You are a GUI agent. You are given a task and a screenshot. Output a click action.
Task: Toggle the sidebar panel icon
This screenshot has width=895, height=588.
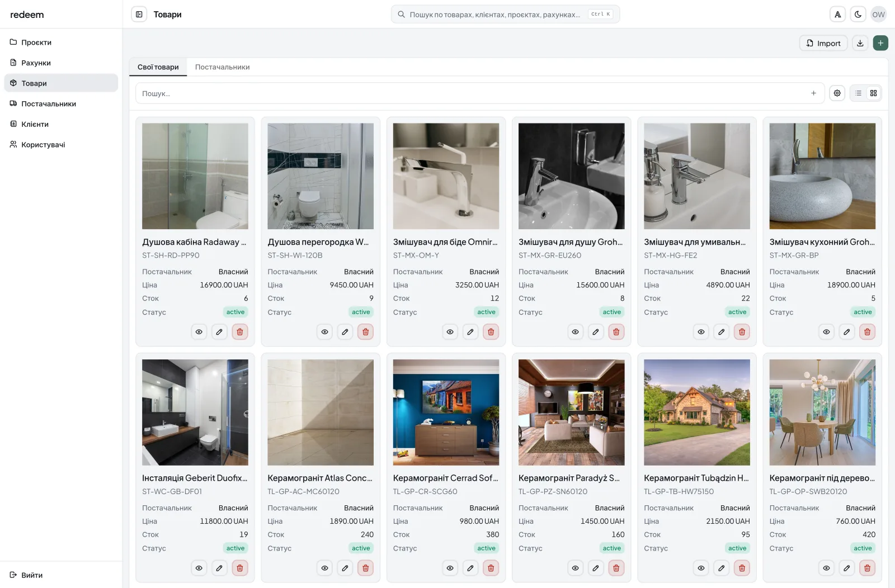(139, 15)
